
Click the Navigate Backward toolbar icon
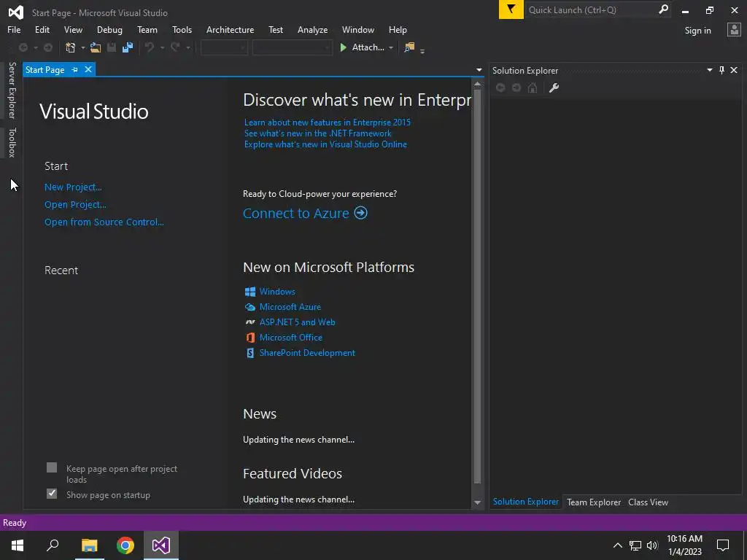click(x=23, y=47)
